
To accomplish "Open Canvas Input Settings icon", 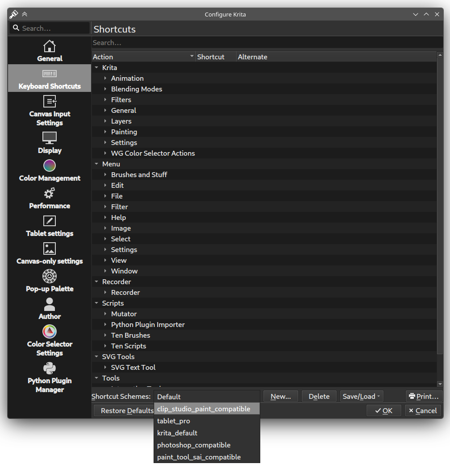I will (x=50, y=101).
